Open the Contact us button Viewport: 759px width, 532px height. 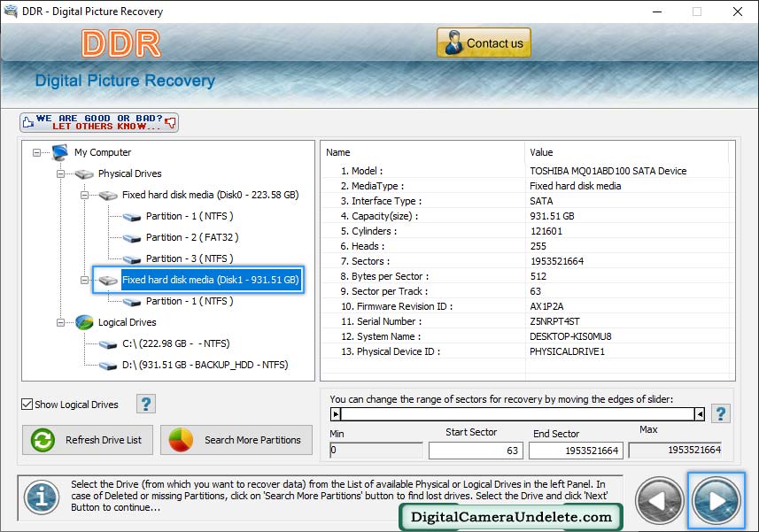coord(484,42)
